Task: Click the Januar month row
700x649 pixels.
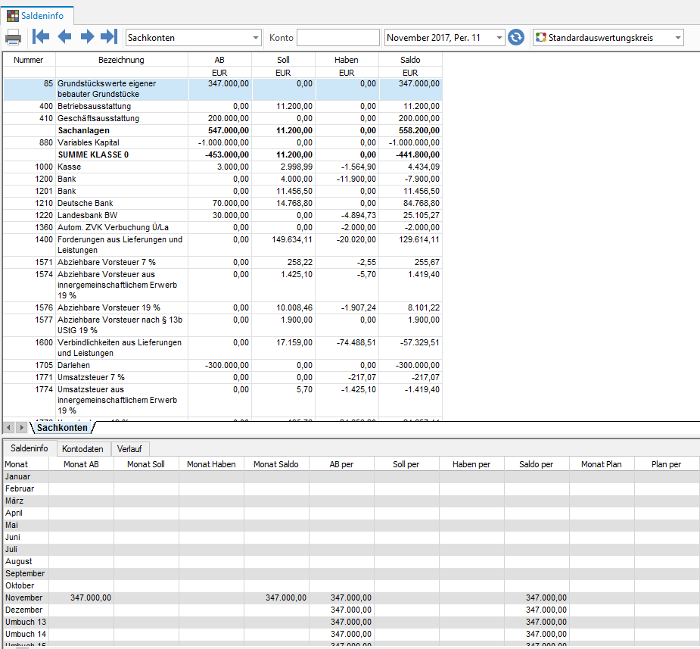Action: point(351,477)
